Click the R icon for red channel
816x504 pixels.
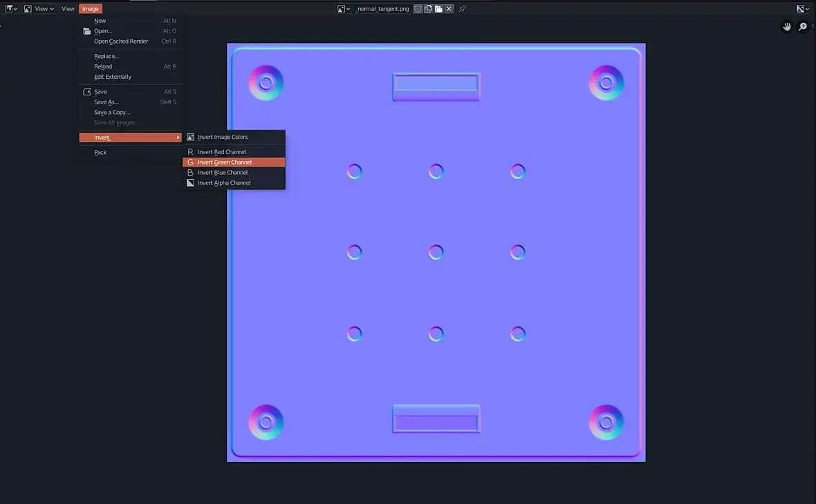click(190, 152)
